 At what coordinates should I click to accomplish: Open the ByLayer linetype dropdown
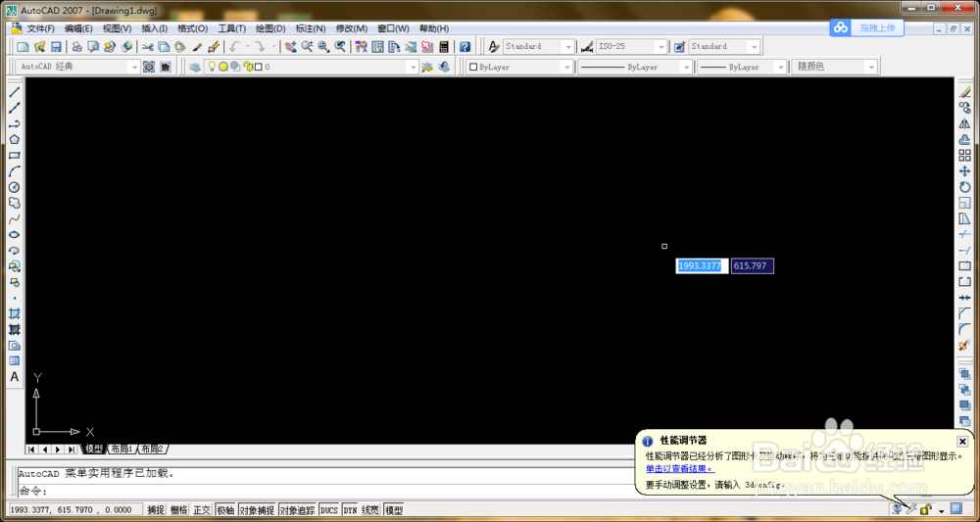click(x=686, y=67)
